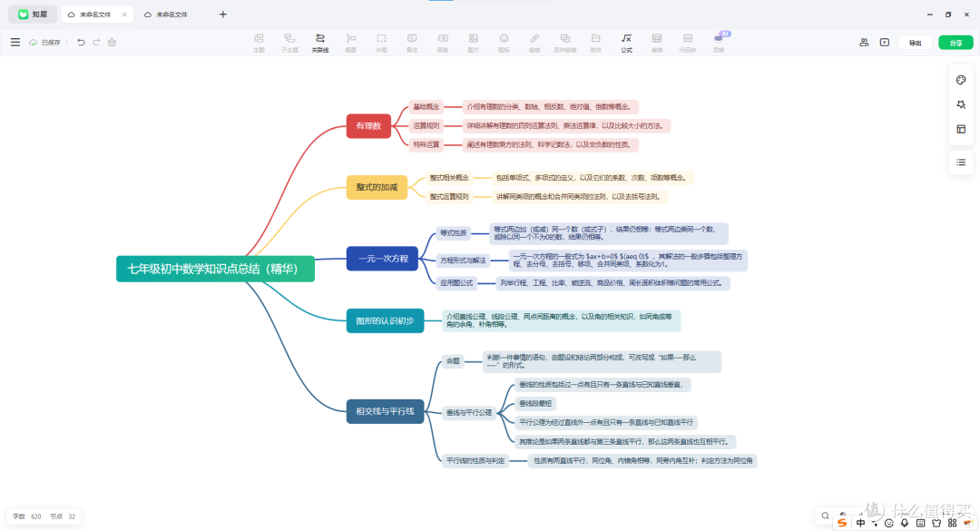The width and height of the screenshot is (980, 531).
Task: Add a 双向链接 bidirectional link
Action: pyautogui.click(x=565, y=43)
